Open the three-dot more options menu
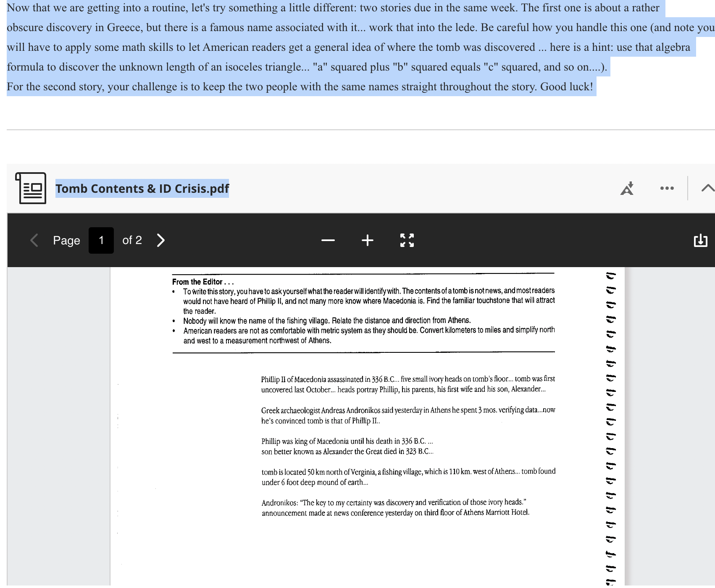The width and height of the screenshot is (715, 588). pos(667,188)
